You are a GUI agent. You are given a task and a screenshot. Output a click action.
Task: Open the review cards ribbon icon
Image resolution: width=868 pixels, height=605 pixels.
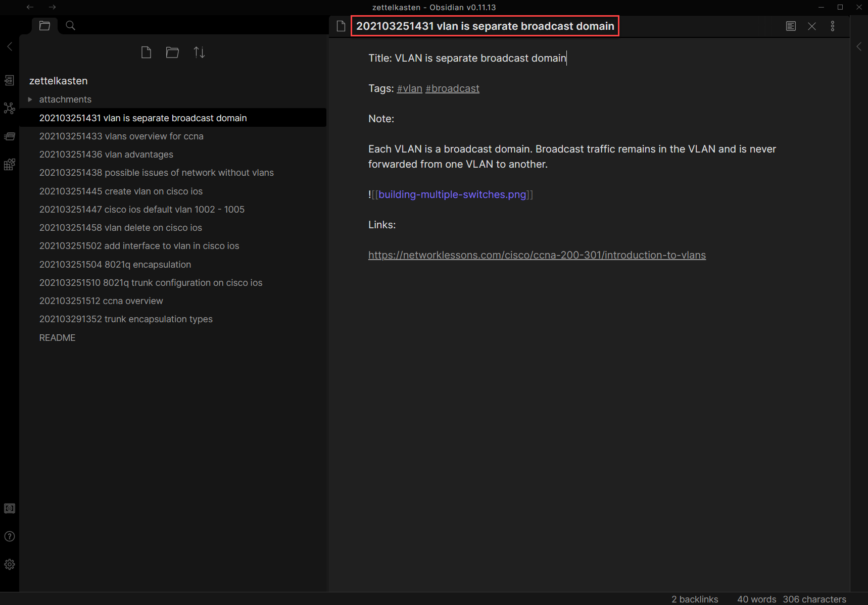pyautogui.click(x=10, y=136)
